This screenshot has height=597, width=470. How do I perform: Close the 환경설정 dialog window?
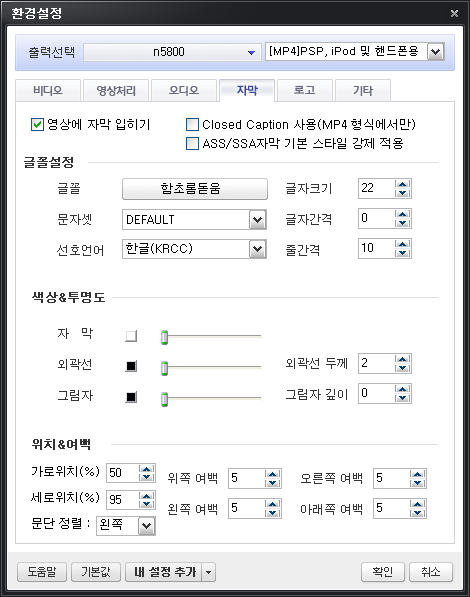454,13
